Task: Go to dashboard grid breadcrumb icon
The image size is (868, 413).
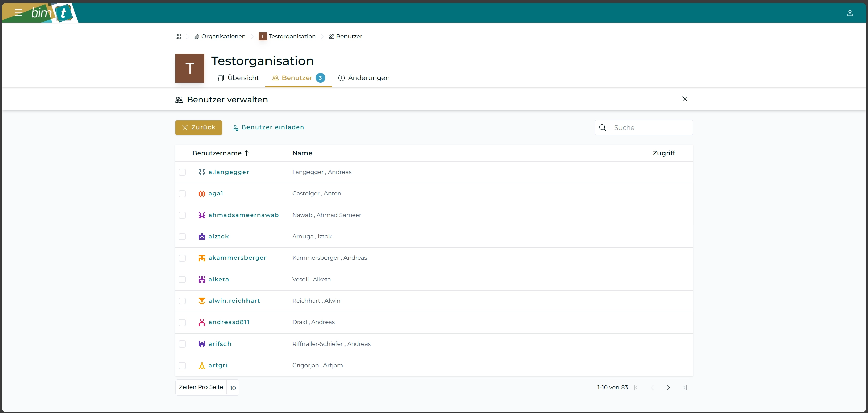Action: click(x=178, y=36)
